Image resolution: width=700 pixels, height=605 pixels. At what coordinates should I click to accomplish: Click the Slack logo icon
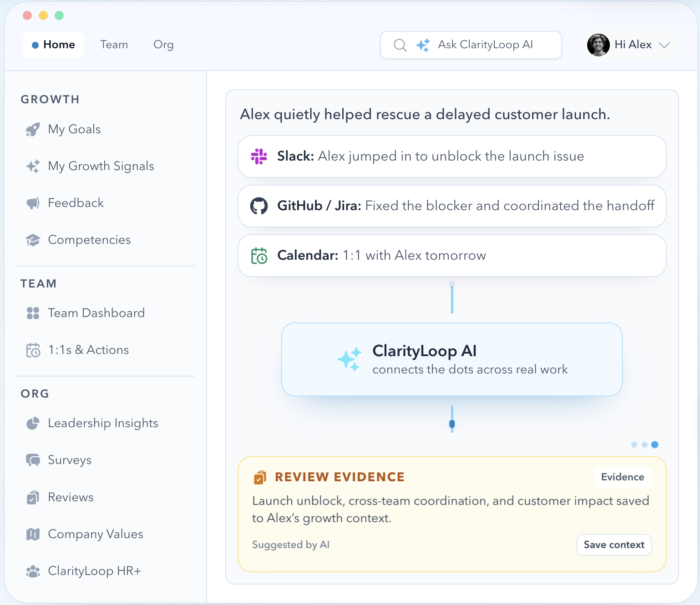click(259, 156)
